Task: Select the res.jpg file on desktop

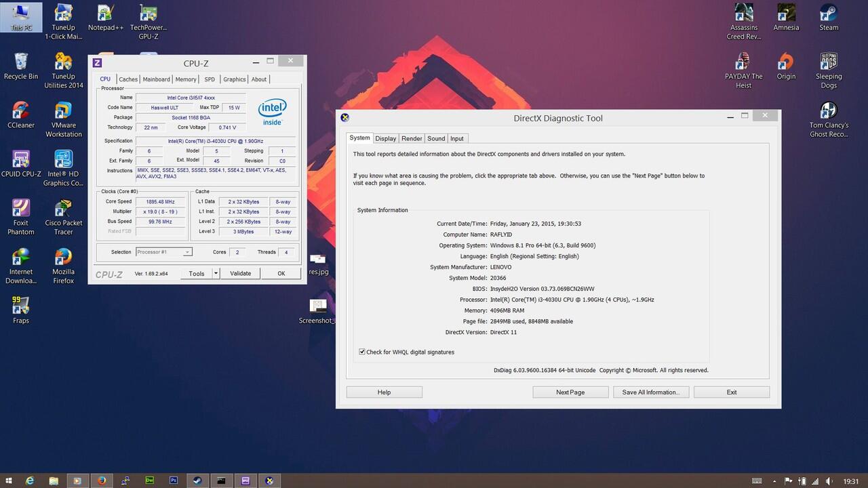Action: click(x=318, y=264)
